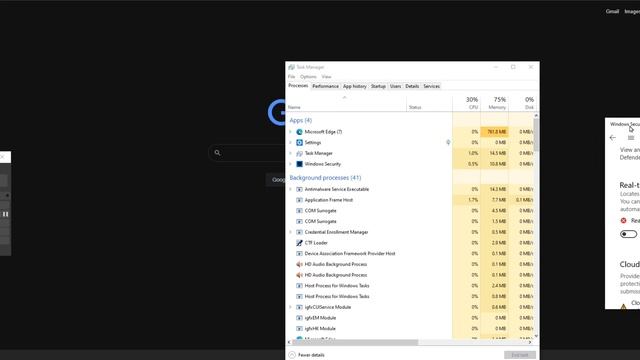Click the CTF Loader pen icon
Image resolution: width=640 pixels, height=360 pixels.
point(299,242)
